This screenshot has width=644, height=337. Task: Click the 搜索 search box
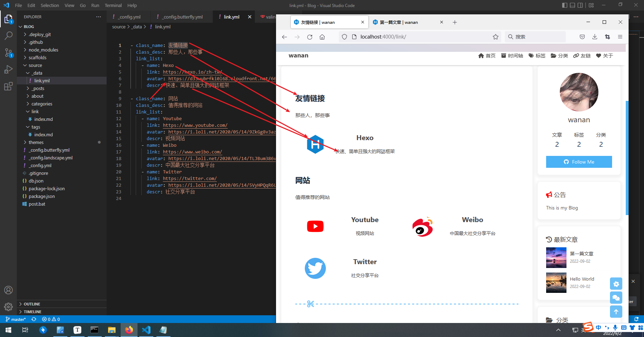[x=535, y=37]
